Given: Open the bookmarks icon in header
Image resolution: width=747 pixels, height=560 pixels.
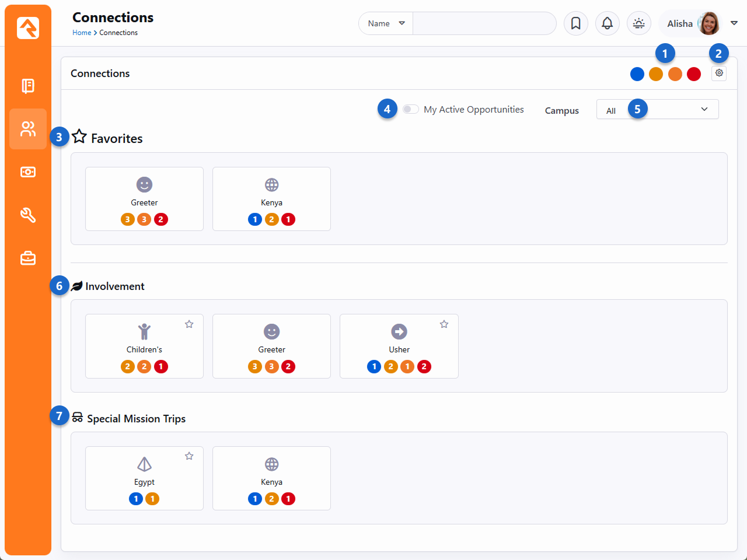Looking at the screenshot, I should (575, 23).
